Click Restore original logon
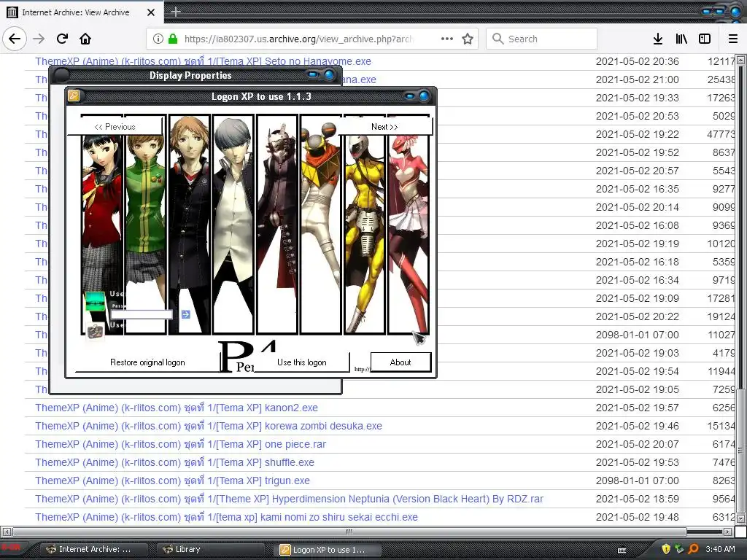Viewport: 747px width, 560px height. [147, 362]
